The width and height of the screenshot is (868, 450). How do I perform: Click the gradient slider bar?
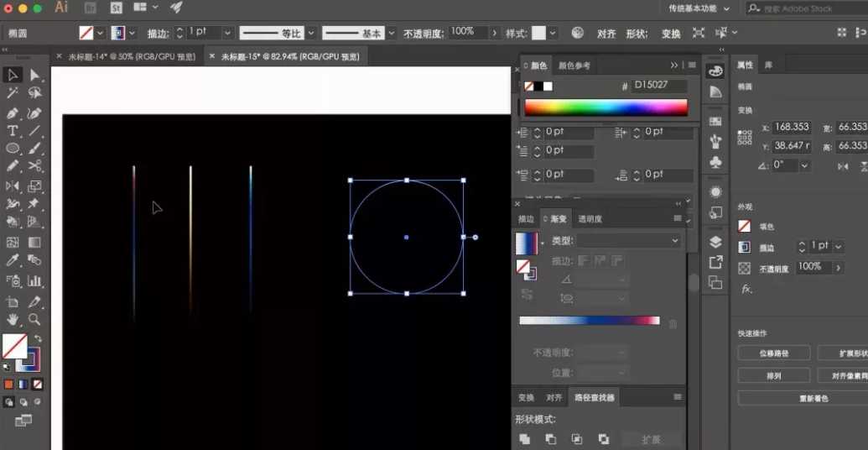tap(590, 321)
